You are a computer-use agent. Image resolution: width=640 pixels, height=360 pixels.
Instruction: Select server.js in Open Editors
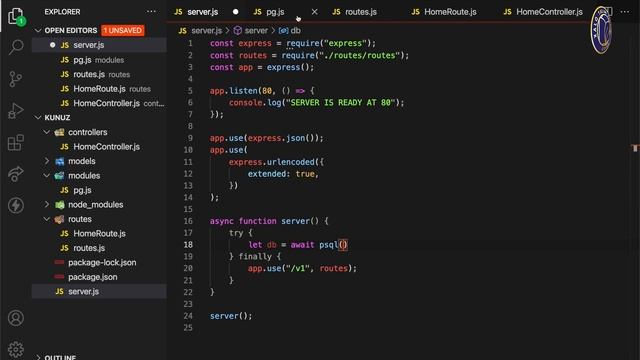(x=99, y=45)
